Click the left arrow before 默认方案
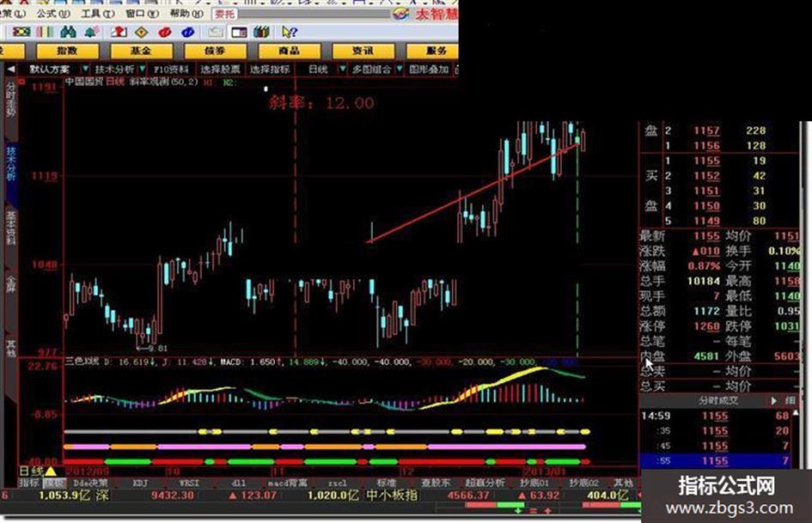The width and height of the screenshot is (812, 523). 10,69
